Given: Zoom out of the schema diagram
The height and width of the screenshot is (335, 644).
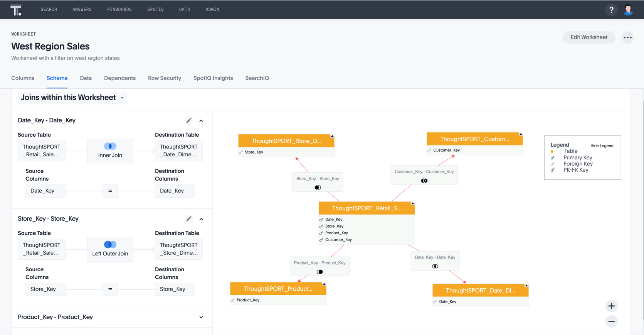Looking at the screenshot, I should coord(611,321).
